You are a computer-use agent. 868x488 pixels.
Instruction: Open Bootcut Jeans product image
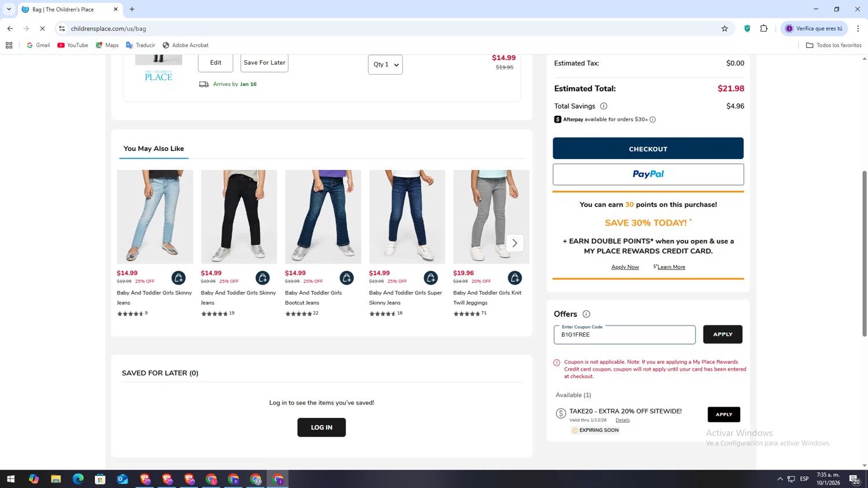[323, 217]
